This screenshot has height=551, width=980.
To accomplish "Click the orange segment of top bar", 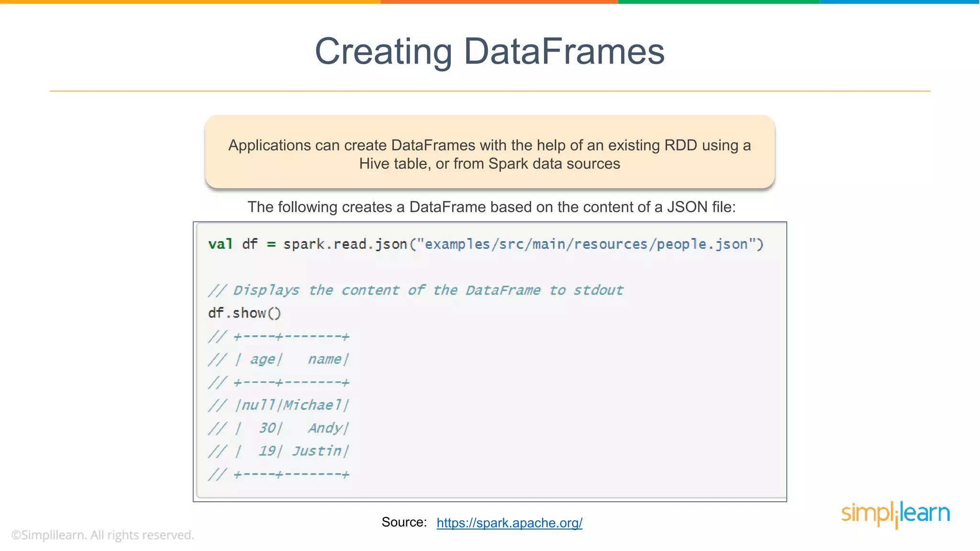I will 499,2.
